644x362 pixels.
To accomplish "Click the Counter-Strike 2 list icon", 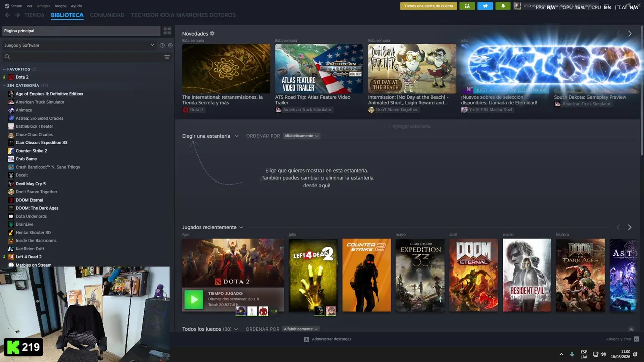I will pos(11,151).
